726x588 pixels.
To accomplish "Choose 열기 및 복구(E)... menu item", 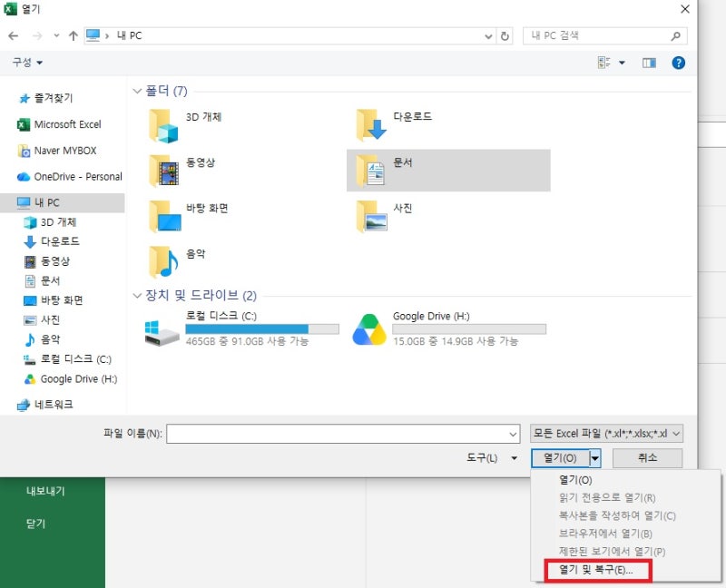I will (x=598, y=570).
